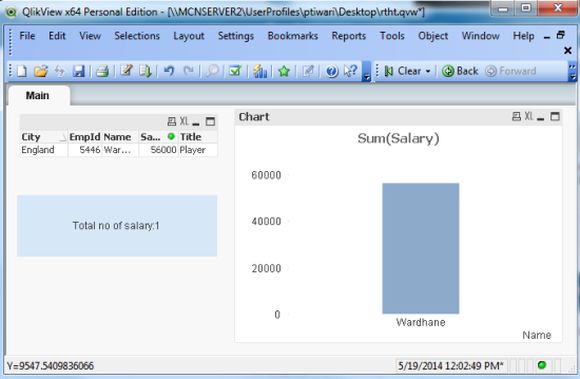
Task: Click the Title column header
Action: (x=198, y=137)
